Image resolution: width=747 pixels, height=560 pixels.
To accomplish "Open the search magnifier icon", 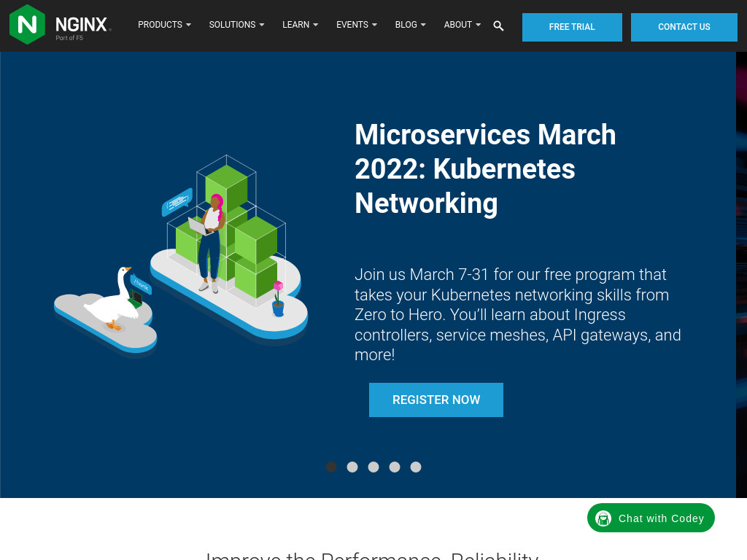I will point(498,26).
